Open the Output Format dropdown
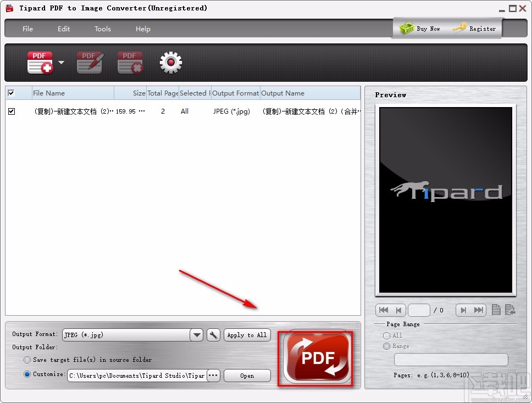 [196, 334]
